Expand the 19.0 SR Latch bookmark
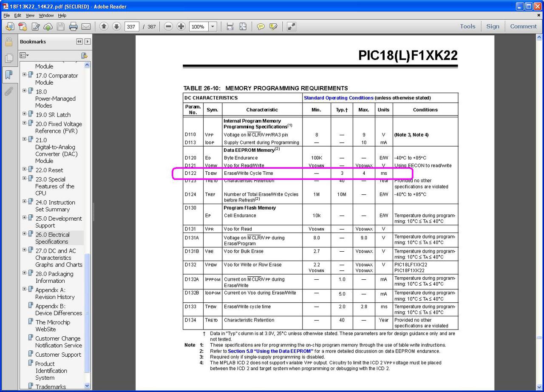 point(24,114)
